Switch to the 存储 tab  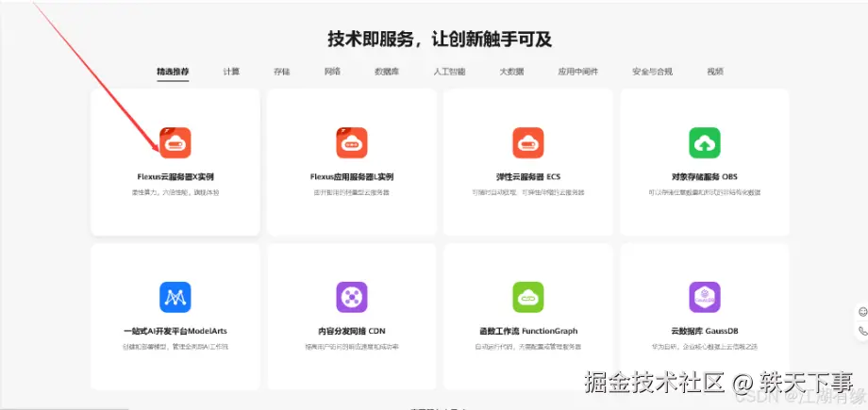point(282,72)
